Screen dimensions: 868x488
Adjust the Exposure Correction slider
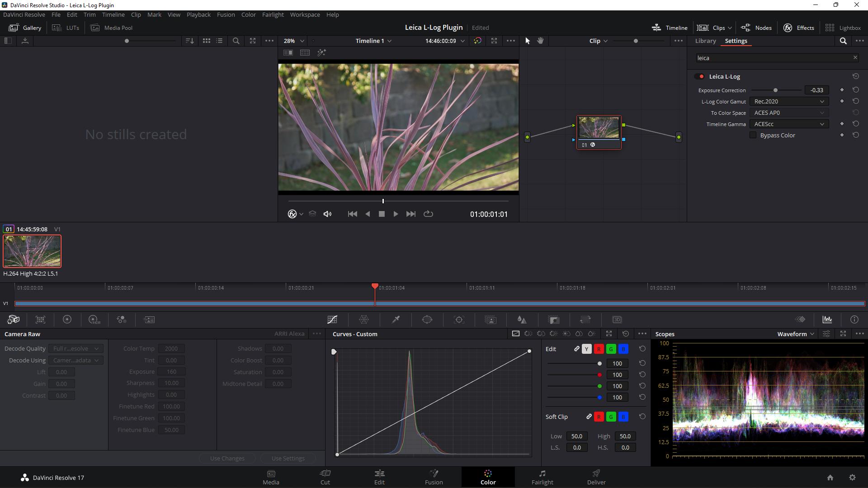click(x=776, y=90)
